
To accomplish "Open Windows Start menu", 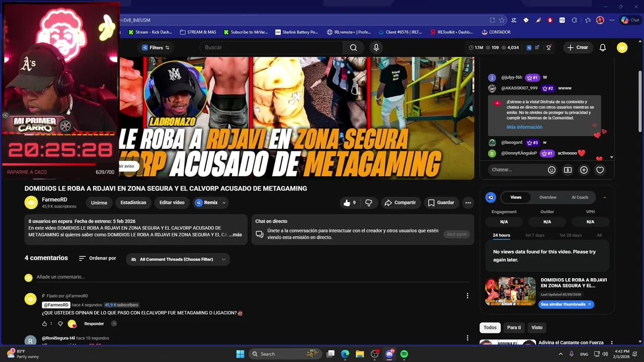I will tap(240, 354).
